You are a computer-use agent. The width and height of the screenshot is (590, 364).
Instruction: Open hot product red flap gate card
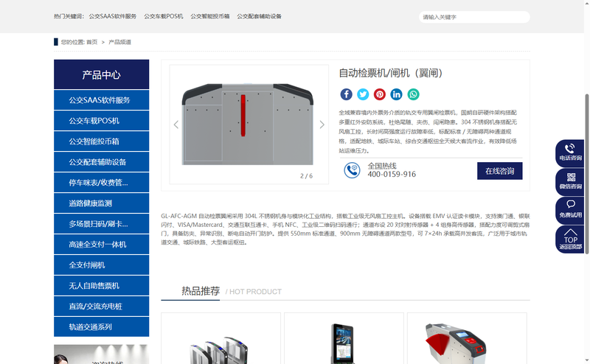pos(467,338)
